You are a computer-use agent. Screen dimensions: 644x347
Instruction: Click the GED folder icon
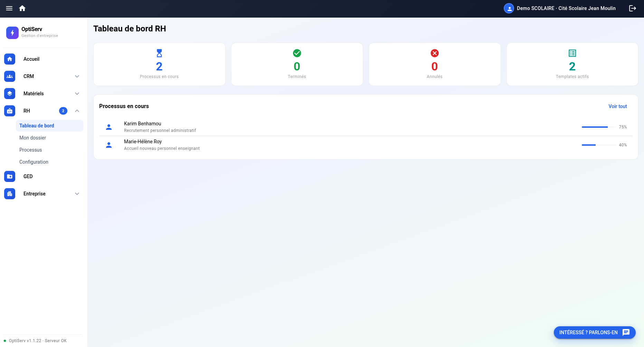point(10,176)
